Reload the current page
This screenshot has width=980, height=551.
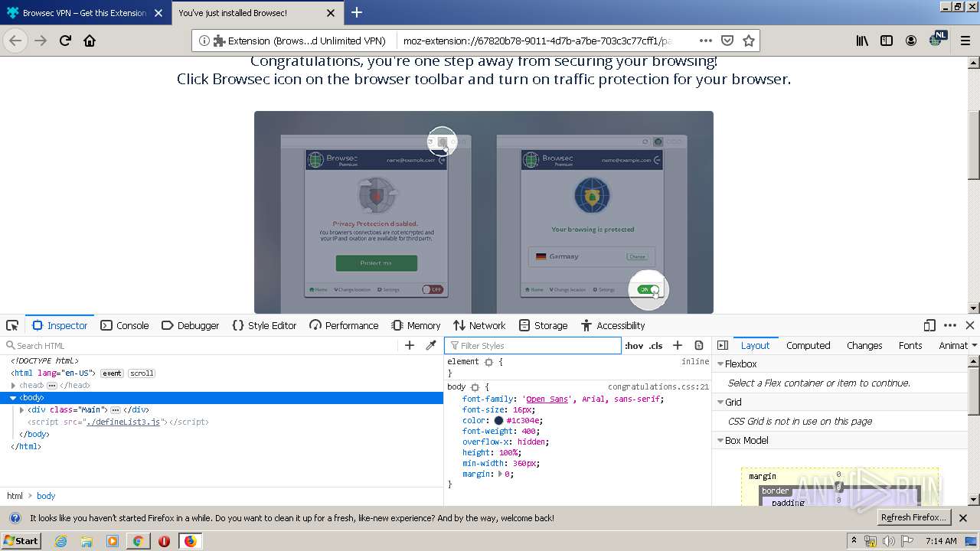(x=65, y=41)
